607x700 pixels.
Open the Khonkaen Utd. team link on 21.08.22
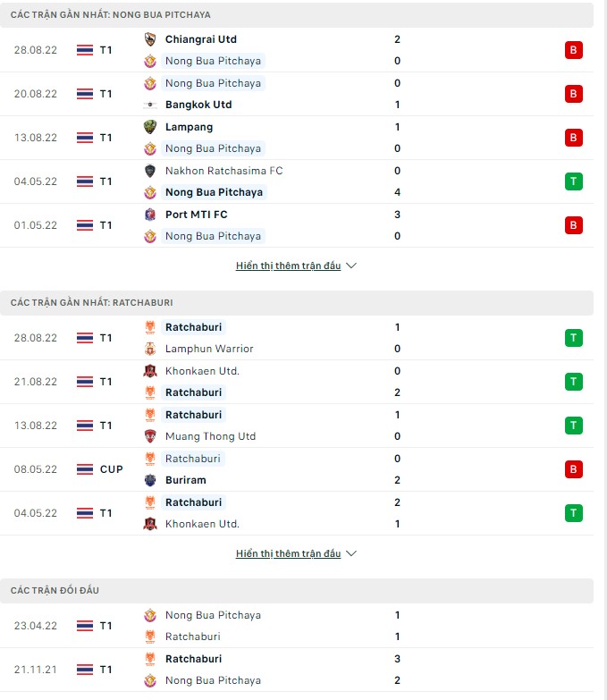202,371
